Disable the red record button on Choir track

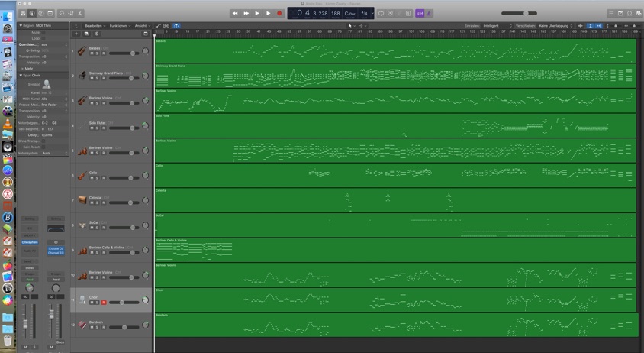[104, 303]
